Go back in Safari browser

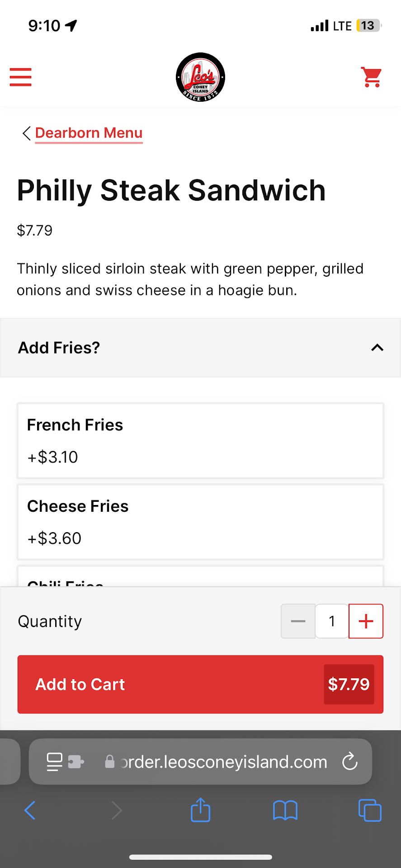pyautogui.click(x=30, y=810)
